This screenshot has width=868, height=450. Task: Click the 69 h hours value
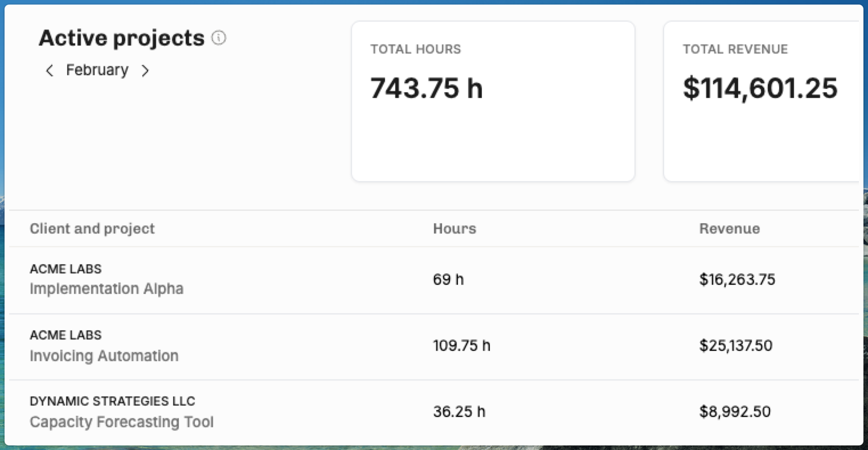click(448, 280)
